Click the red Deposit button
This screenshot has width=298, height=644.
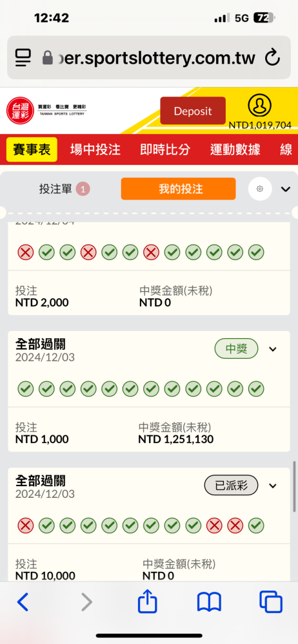pyautogui.click(x=193, y=111)
